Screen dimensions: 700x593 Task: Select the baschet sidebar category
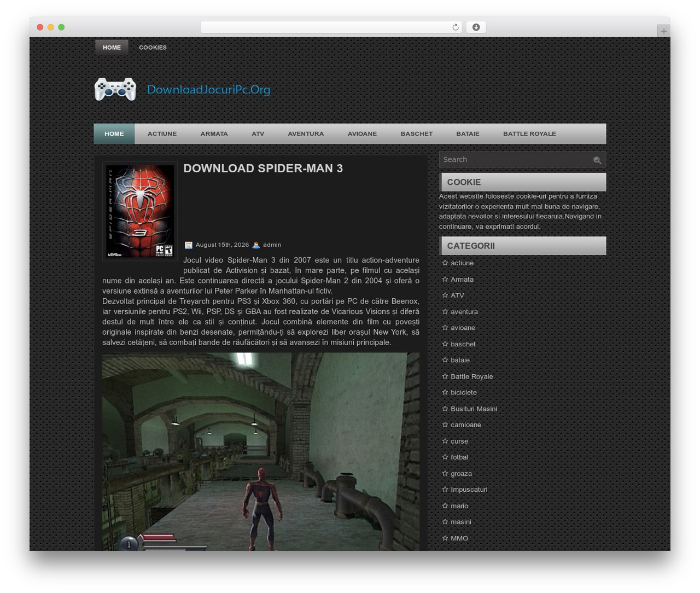[x=463, y=344]
